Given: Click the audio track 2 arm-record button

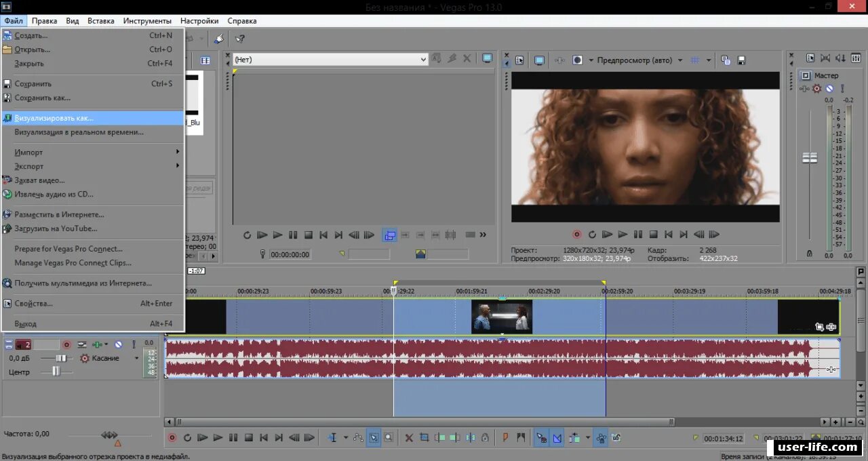Looking at the screenshot, I should 66,344.
